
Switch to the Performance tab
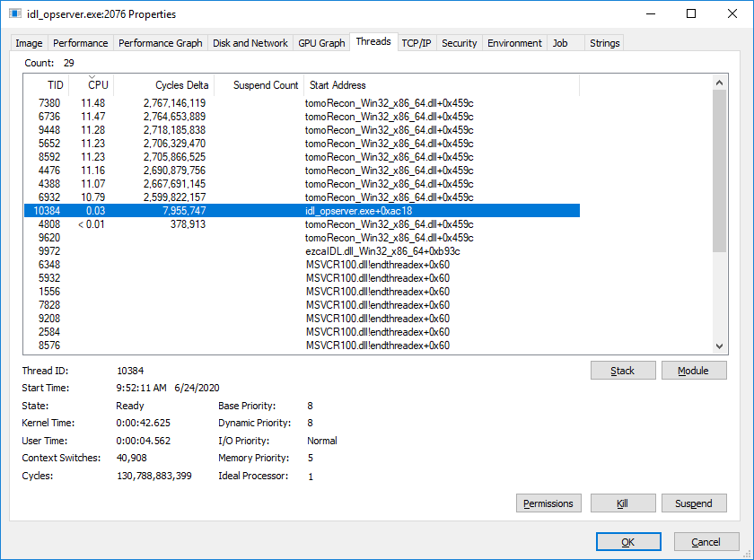81,42
